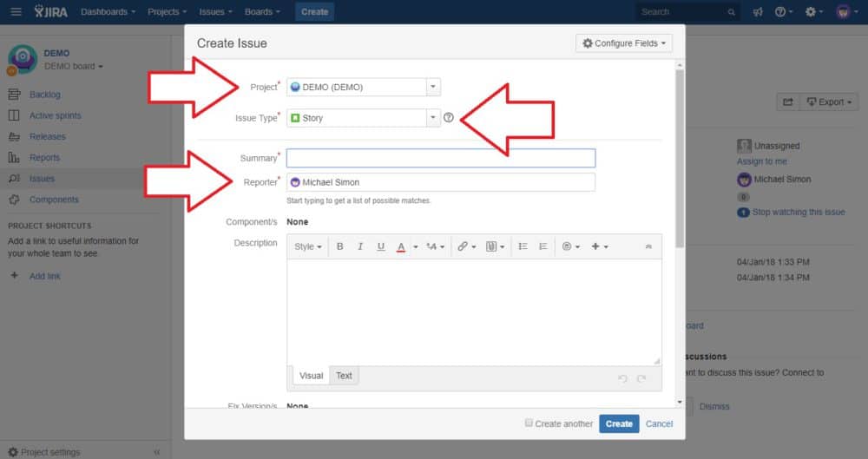
Task: Open the Export dropdown
Action: [x=829, y=102]
